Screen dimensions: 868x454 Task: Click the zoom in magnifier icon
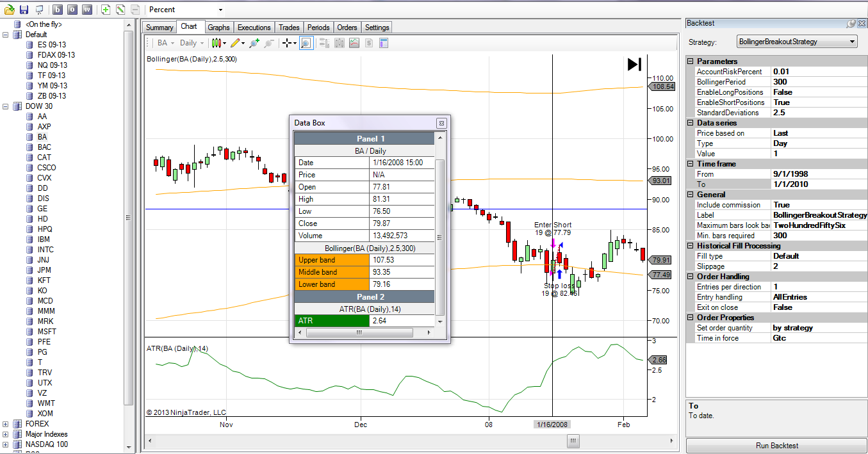(x=254, y=43)
